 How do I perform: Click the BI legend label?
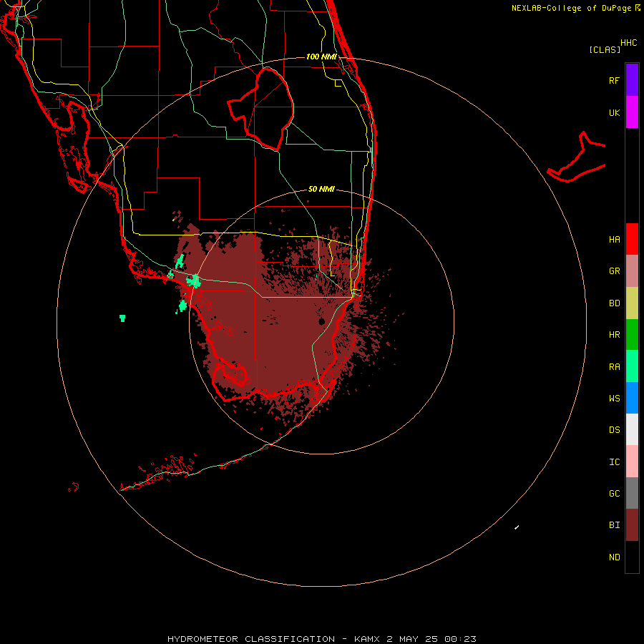tap(614, 525)
